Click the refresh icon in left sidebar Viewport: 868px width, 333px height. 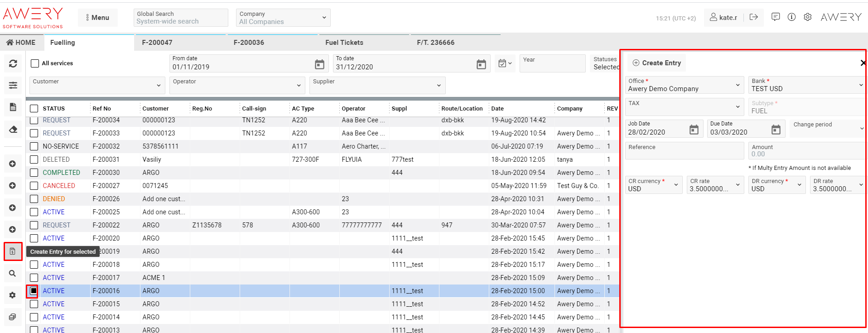[13, 64]
